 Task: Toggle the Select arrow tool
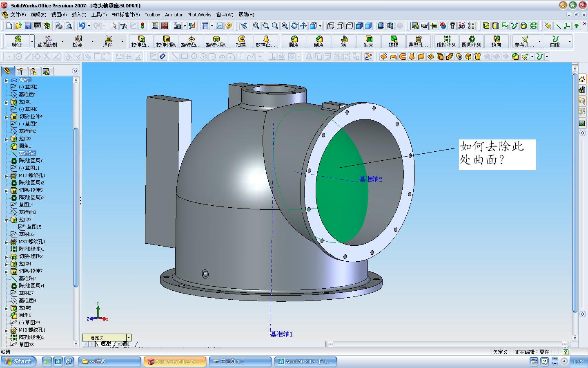(114, 26)
